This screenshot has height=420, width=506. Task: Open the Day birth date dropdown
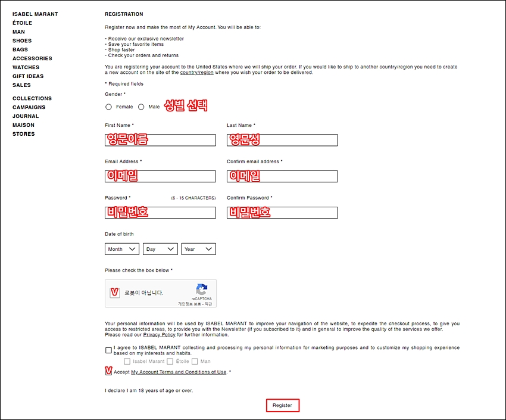pyautogui.click(x=160, y=249)
